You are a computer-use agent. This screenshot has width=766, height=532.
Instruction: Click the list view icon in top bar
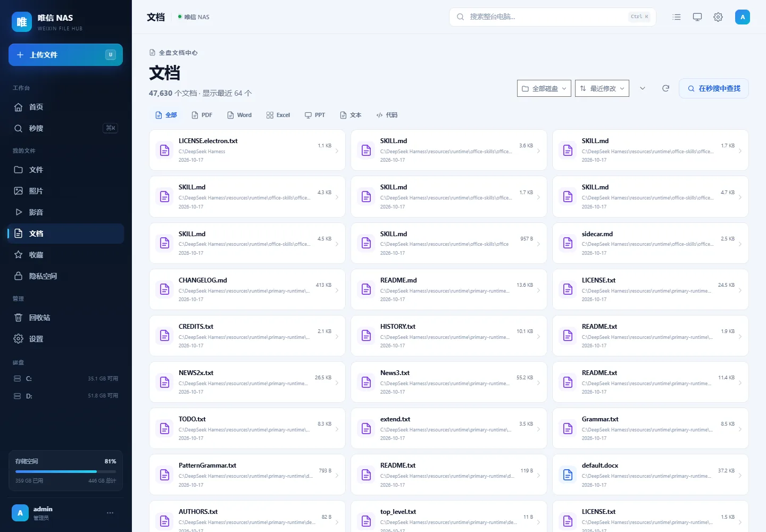click(677, 17)
